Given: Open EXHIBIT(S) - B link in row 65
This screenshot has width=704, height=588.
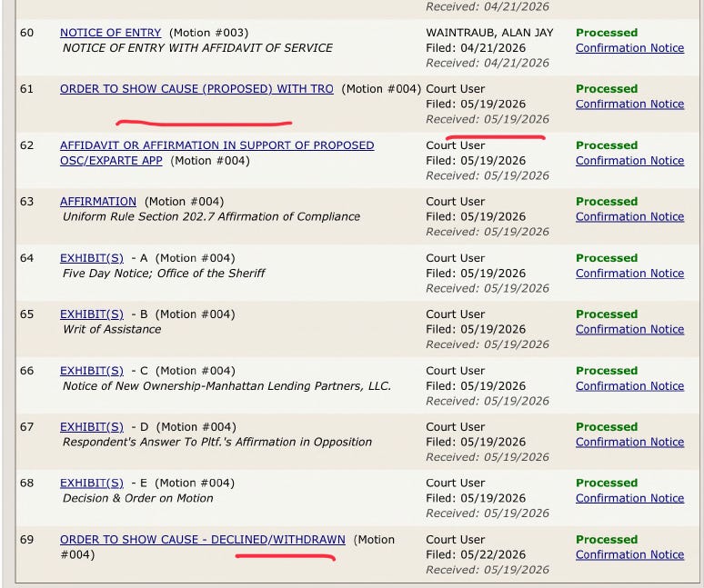Looking at the screenshot, I should (92, 314).
